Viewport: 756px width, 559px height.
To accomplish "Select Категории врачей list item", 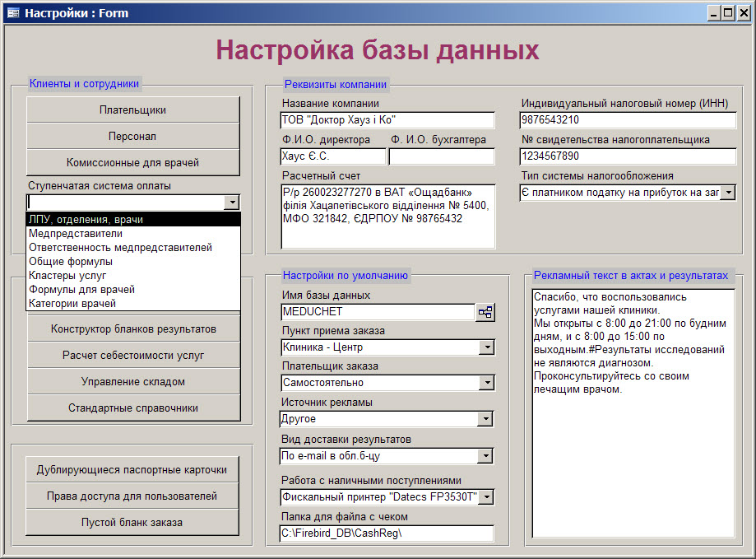I will pos(133,303).
